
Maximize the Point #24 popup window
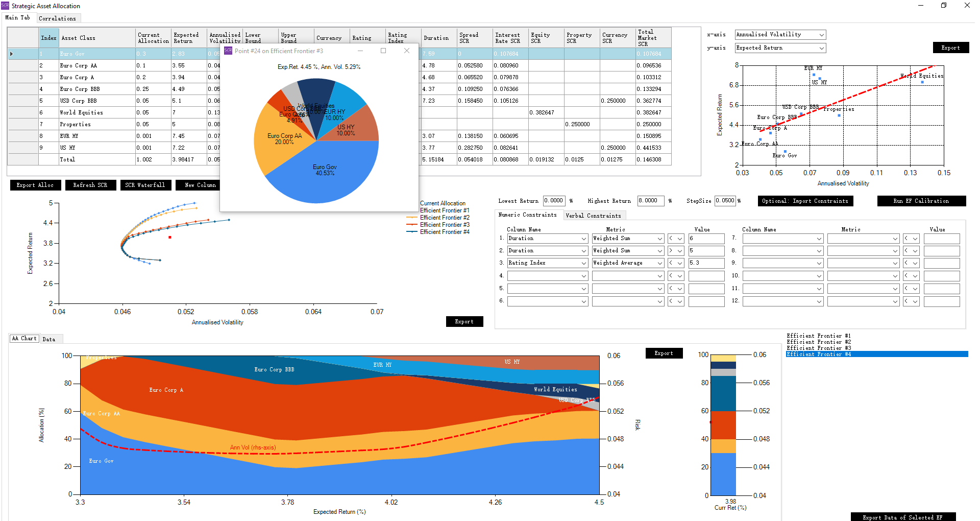click(x=383, y=51)
